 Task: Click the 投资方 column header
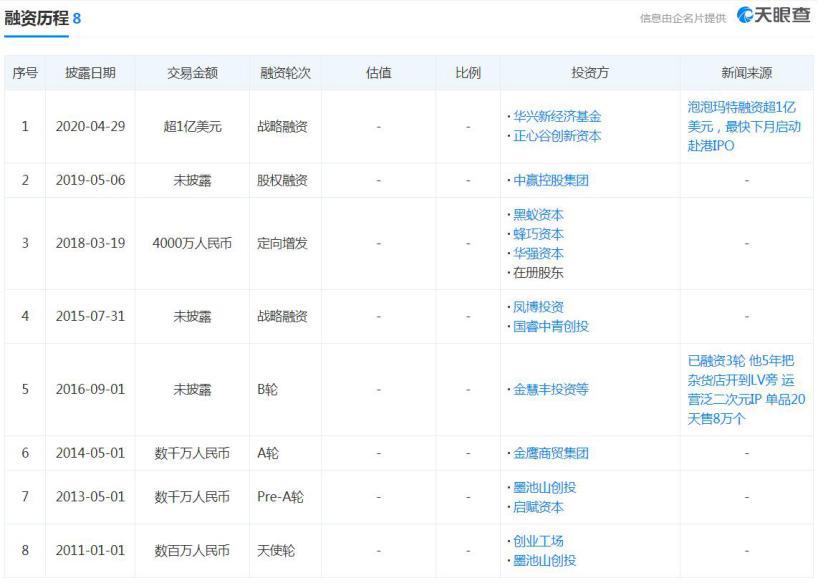590,73
